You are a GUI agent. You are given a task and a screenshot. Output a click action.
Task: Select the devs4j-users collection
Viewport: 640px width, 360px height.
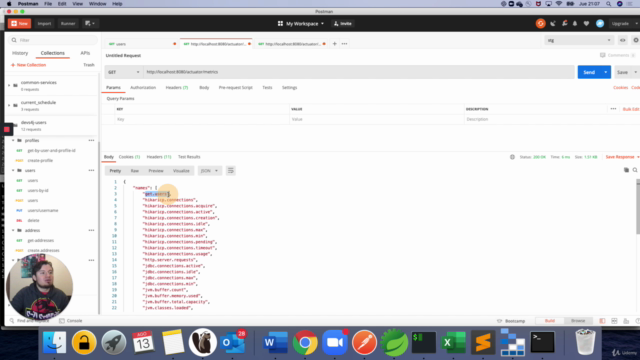52,125
